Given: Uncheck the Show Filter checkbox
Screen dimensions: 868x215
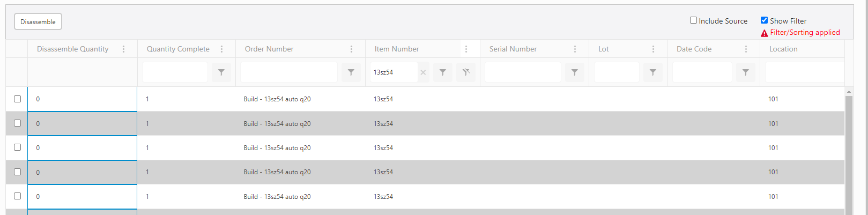Looking at the screenshot, I should (765, 20).
